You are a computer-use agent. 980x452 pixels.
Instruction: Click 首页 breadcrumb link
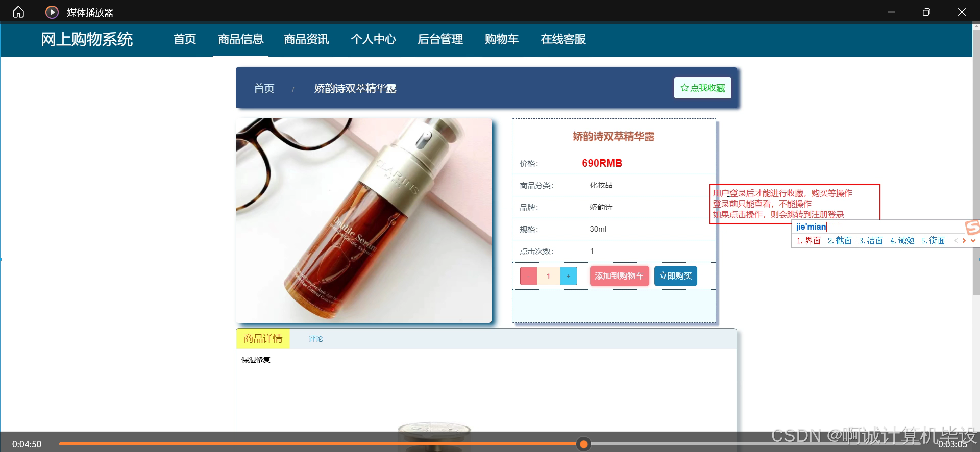[264, 88]
